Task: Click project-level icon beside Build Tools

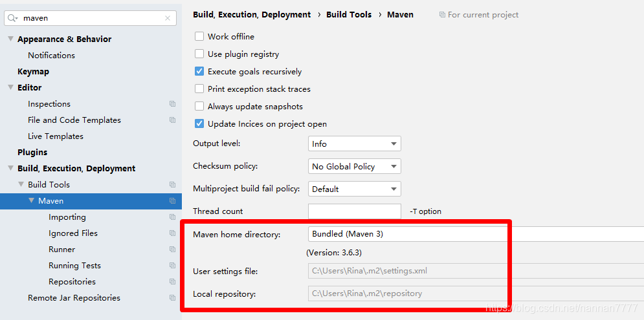Action: coord(173,185)
